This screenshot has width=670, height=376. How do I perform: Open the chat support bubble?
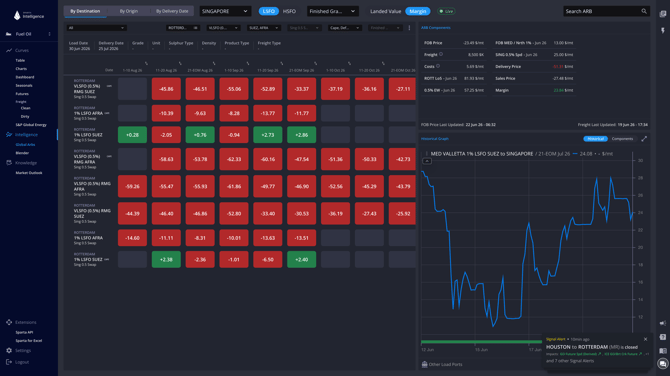pyautogui.click(x=663, y=364)
